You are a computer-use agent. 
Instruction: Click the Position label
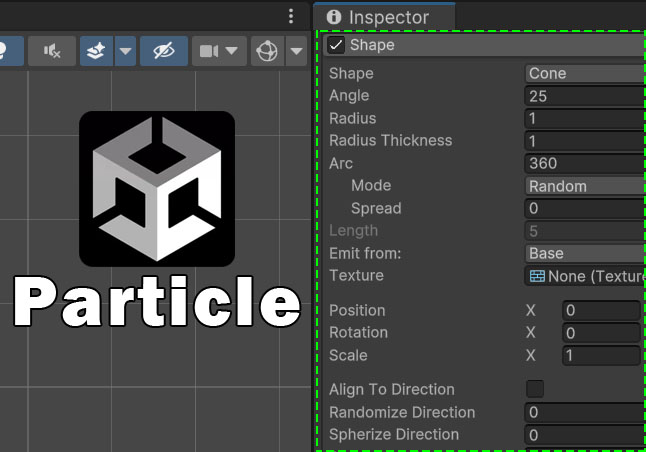[x=357, y=310]
